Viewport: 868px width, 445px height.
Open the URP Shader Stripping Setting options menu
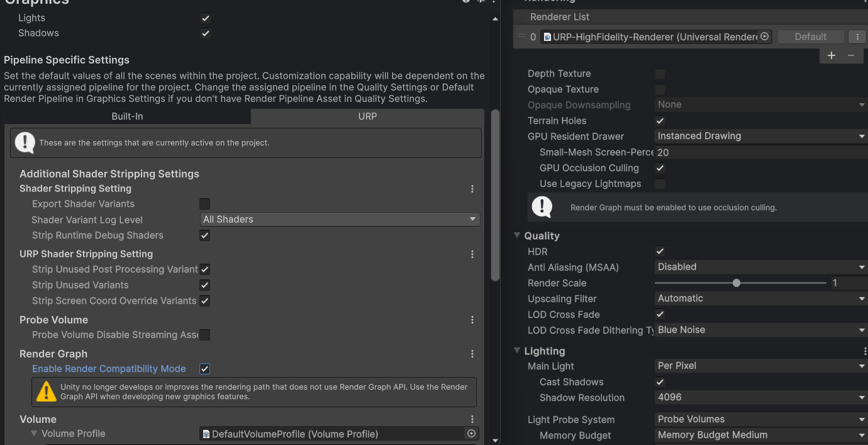(472, 254)
